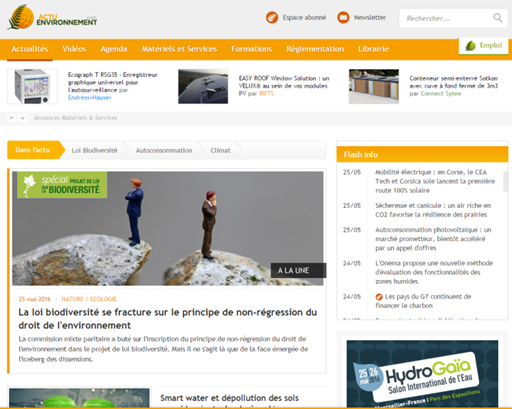
Task: Click the search magnifier icon
Action: pyautogui.click(x=497, y=18)
